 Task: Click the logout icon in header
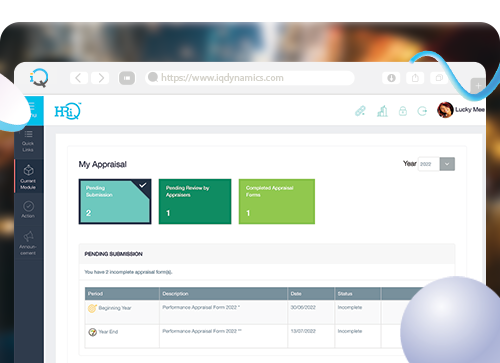pyautogui.click(x=422, y=111)
